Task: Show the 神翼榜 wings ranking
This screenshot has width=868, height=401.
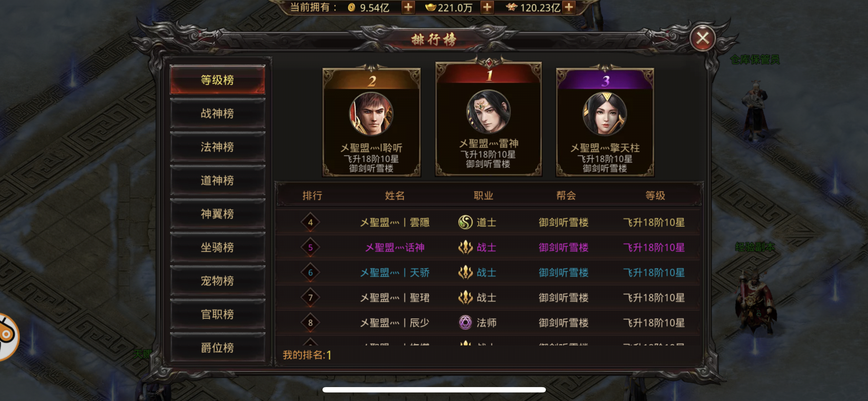Action: [x=217, y=214]
